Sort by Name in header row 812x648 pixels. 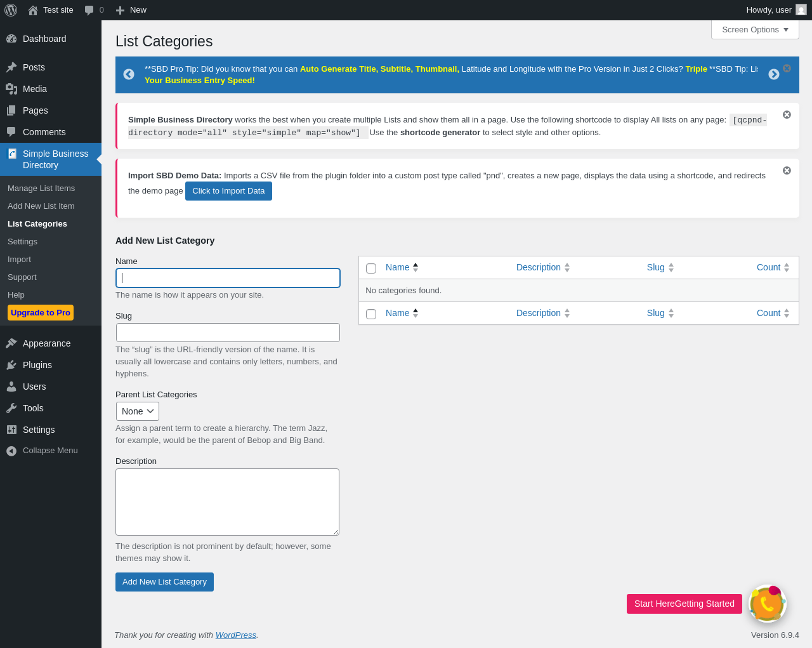[402, 267]
